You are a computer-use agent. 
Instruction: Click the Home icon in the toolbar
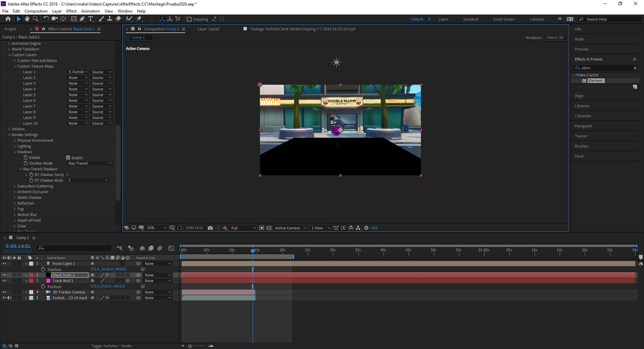[x=8, y=19]
